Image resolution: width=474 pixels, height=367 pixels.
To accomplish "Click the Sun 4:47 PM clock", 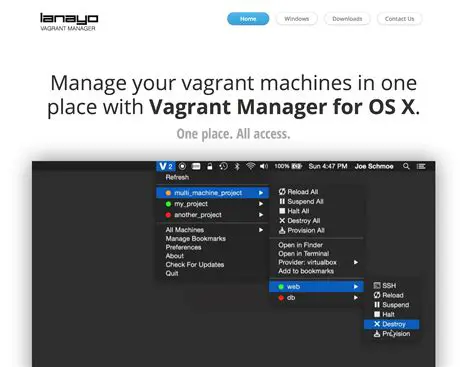I will [328, 166].
